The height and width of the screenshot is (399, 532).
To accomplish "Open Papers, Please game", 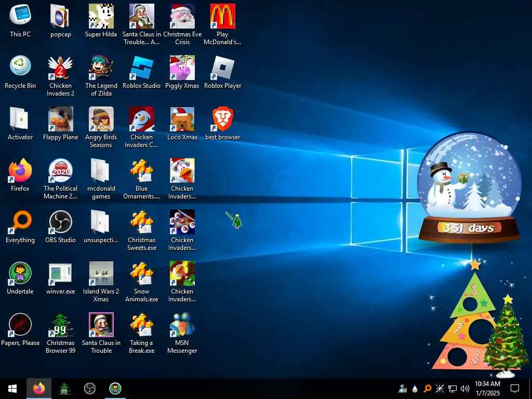I will click(20, 329).
